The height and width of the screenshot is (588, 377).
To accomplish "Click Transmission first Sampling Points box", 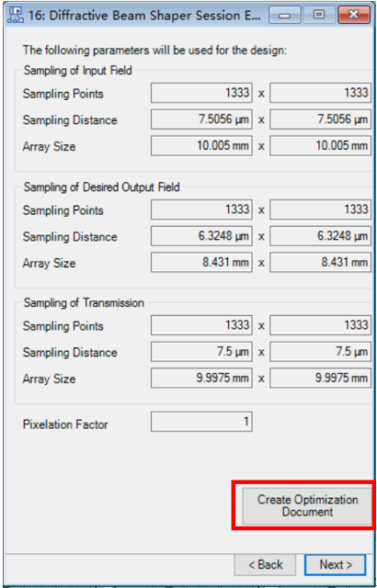I will tap(201, 324).
